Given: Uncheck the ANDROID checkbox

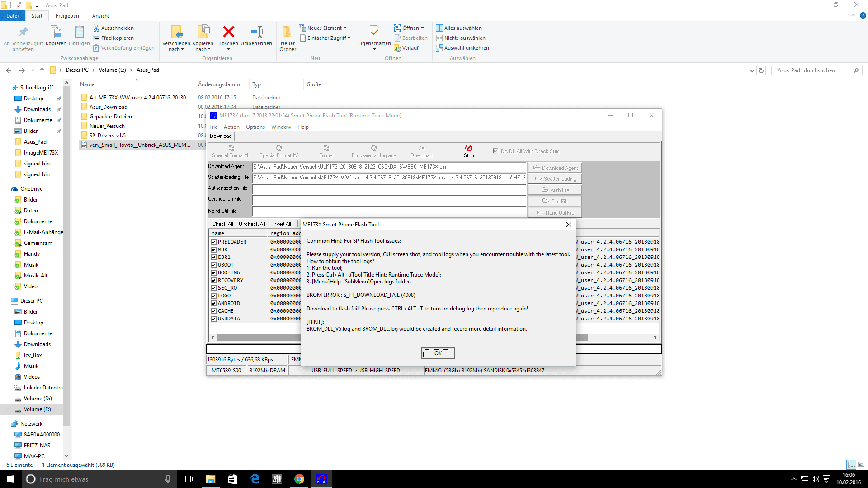Looking at the screenshot, I should tap(214, 303).
